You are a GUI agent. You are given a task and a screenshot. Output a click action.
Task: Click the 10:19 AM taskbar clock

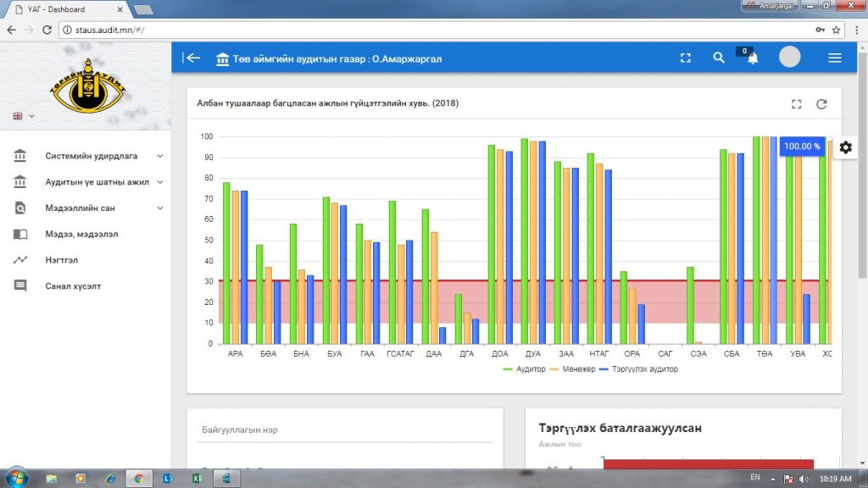(835, 479)
